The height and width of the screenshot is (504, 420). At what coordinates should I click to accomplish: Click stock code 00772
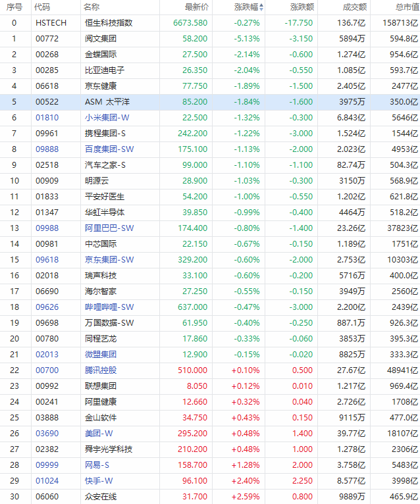click(x=47, y=39)
